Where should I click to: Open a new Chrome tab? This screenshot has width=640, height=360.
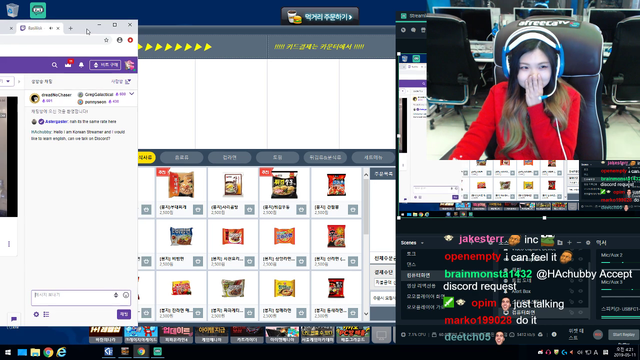point(71,28)
